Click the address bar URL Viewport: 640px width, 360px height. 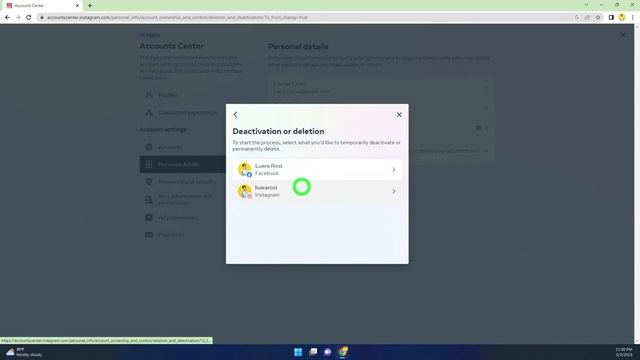coord(177,18)
